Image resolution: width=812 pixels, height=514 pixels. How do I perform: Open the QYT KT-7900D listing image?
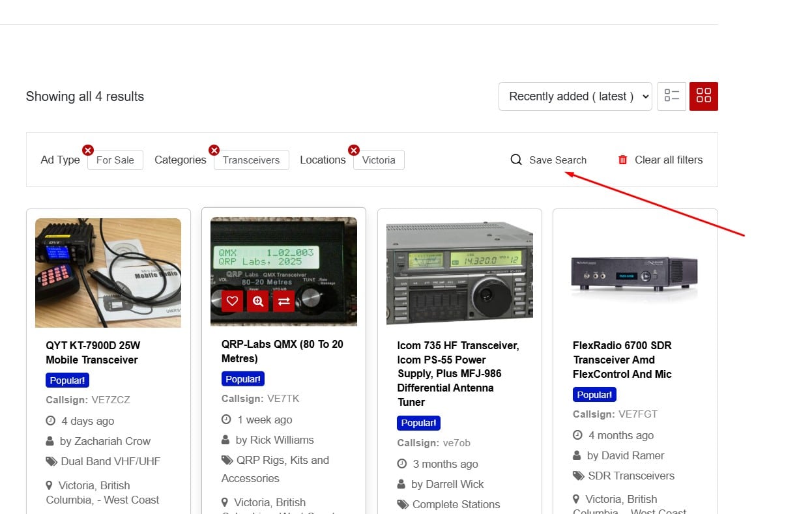pos(108,273)
